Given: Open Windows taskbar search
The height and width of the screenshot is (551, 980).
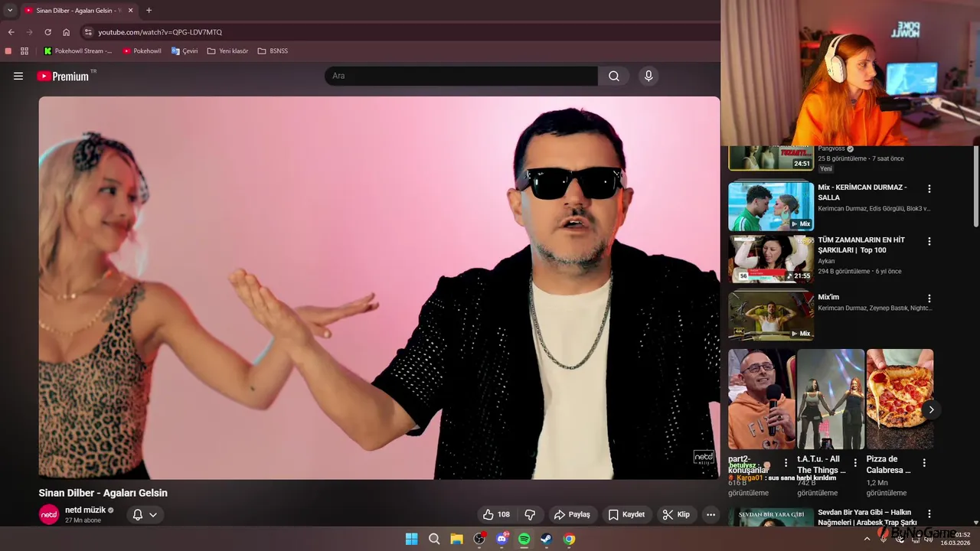Looking at the screenshot, I should coord(434,539).
